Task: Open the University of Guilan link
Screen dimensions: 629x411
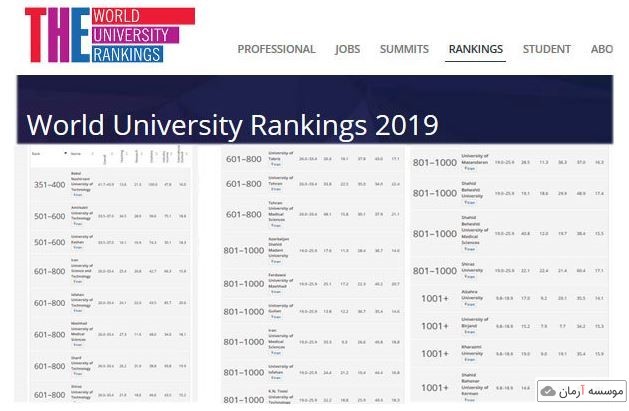Action: 281,308
